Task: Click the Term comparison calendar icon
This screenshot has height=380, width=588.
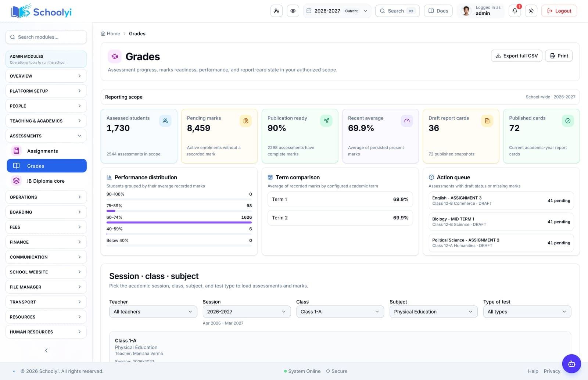Action: point(270,177)
